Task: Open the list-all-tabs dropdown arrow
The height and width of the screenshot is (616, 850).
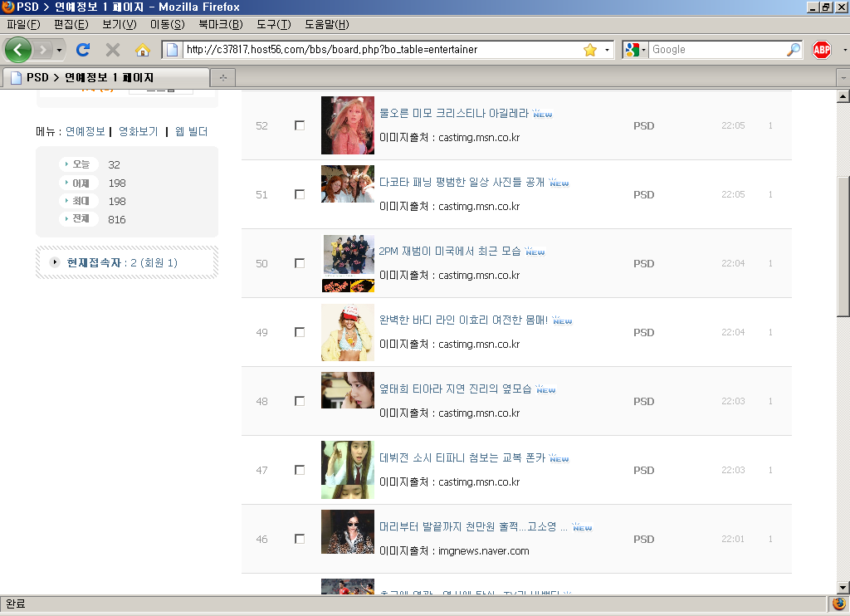Action: (x=843, y=77)
